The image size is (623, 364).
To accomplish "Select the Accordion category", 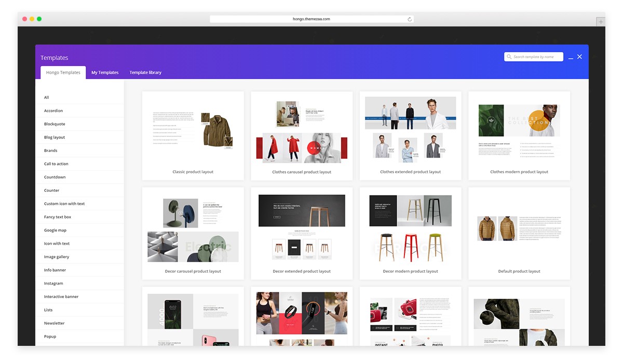I will tap(79, 111).
